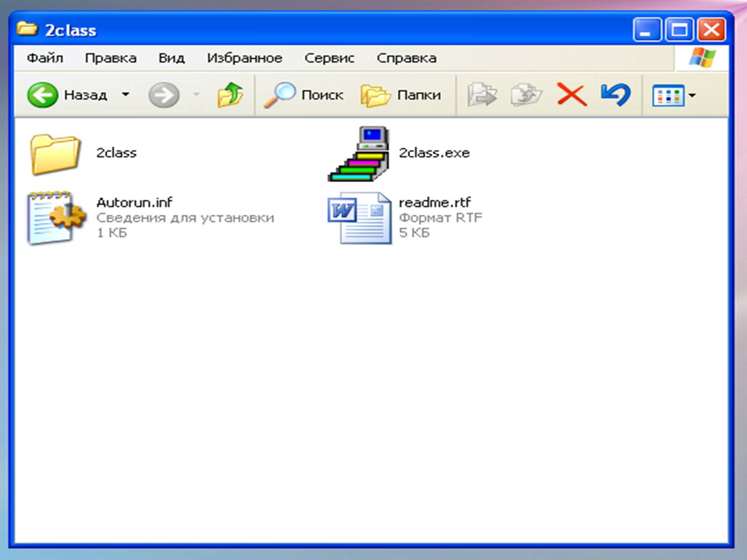Click the Views icon
747x560 pixels.
coord(668,95)
